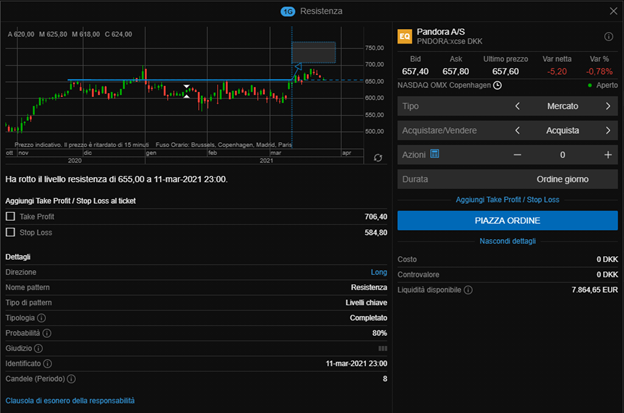Click the chart refresh icon
The image size is (624, 413).
coord(378,158)
